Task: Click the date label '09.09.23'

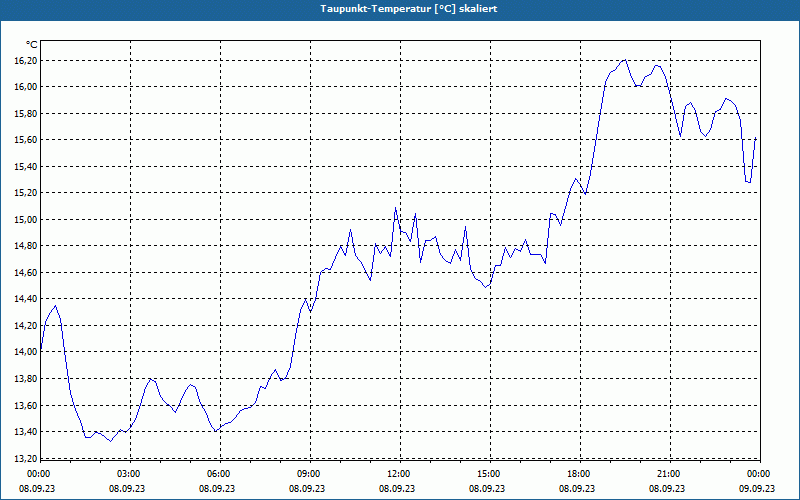Action: [x=757, y=488]
